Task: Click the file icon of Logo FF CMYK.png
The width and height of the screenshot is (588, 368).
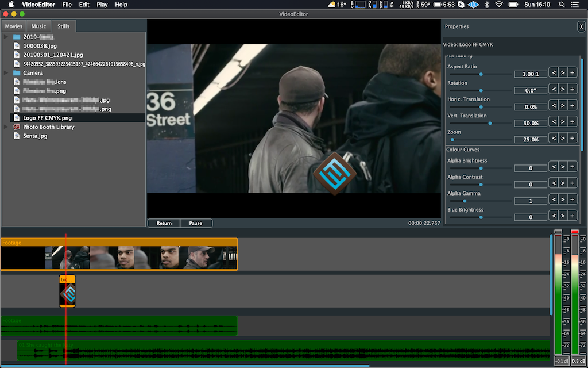Action: pyautogui.click(x=17, y=118)
